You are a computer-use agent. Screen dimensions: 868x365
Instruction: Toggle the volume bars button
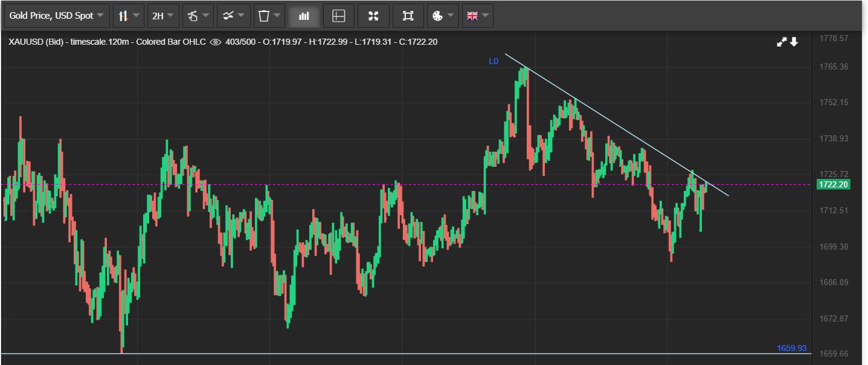click(304, 16)
